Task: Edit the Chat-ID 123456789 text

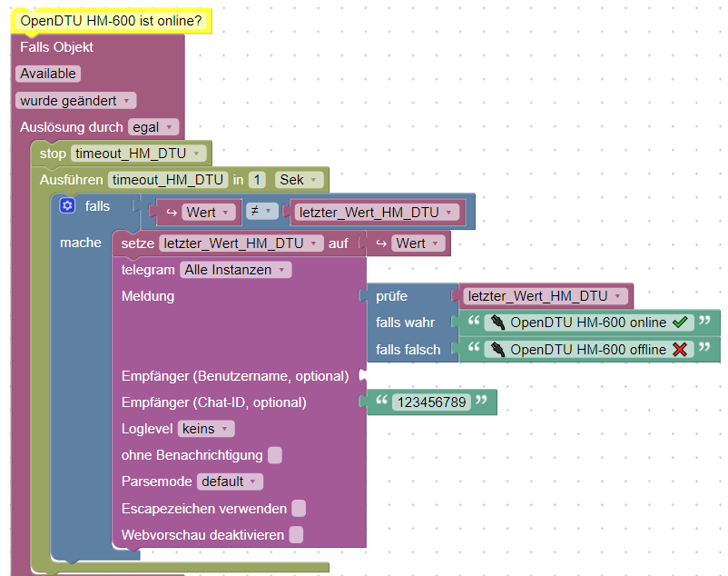Action: [x=431, y=402]
